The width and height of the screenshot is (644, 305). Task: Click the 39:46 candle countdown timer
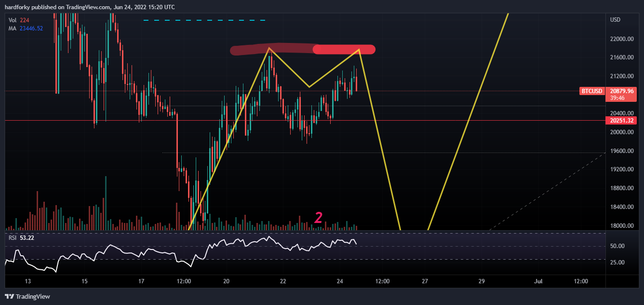coord(617,97)
